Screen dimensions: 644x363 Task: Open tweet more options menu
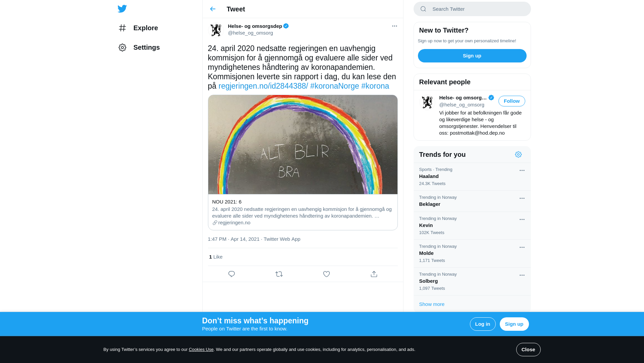click(x=394, y=26)
